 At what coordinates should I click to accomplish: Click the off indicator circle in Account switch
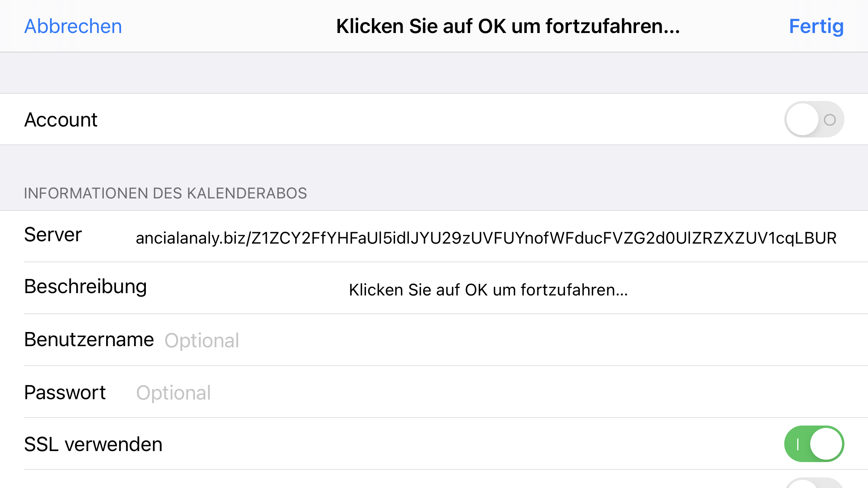(x=829, y=120)
